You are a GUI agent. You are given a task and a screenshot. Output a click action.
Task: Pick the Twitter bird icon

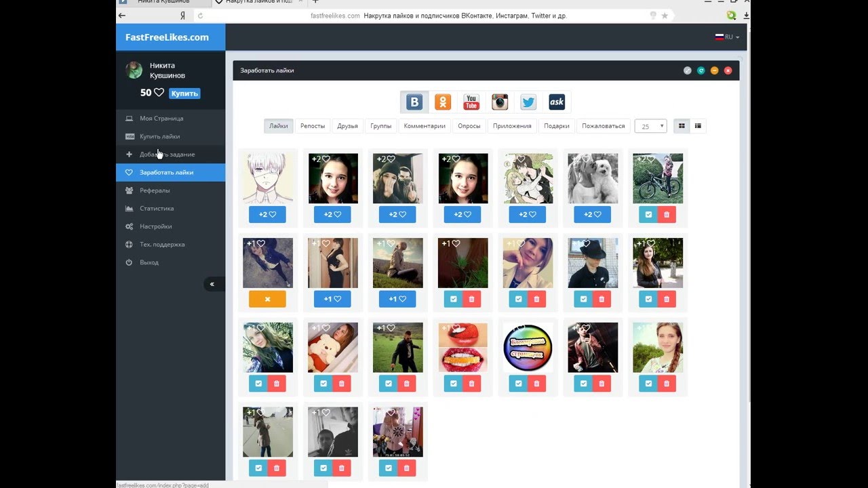pos(528,102)
